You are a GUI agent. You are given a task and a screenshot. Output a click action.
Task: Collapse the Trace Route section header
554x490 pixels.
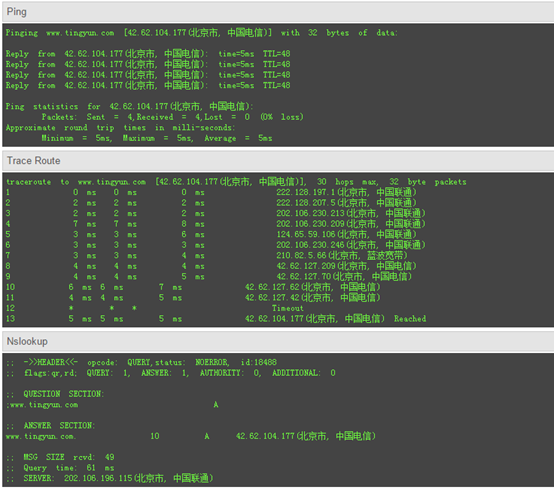click(x=278, y=161)
